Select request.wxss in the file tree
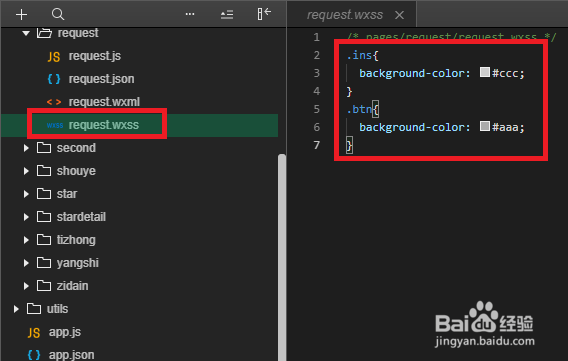Image resolution: width=568 pixels, height=361 pixels. click(139, 125)
